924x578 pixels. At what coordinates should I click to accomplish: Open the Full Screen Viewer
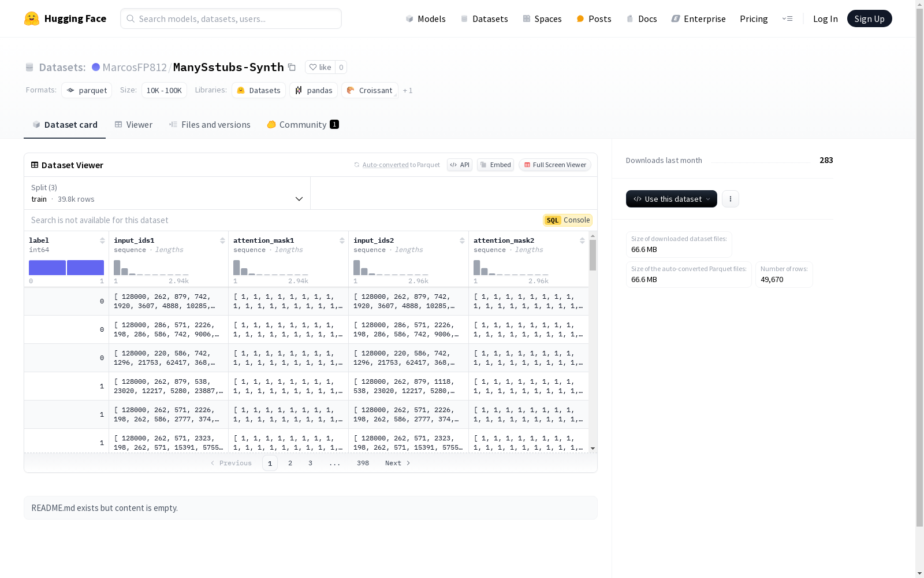(x=555, y=165)
